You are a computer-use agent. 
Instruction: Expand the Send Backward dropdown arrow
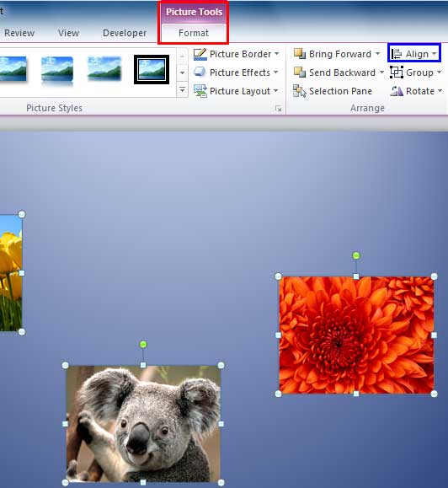[381, 72]
